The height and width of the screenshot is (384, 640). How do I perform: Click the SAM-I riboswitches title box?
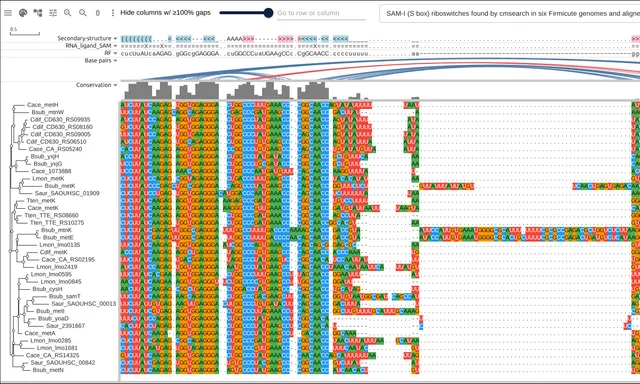tap(509, 13)
